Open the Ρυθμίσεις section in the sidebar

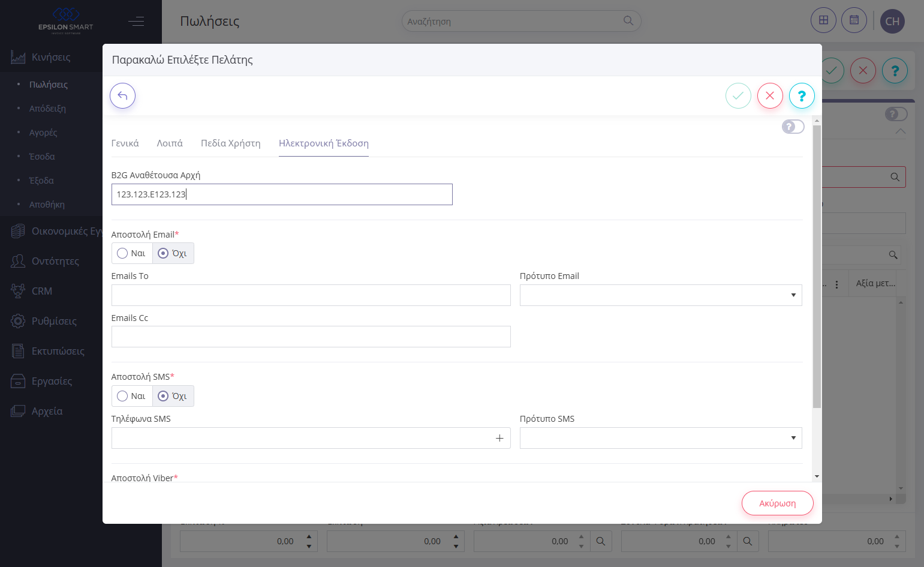coord(54,321)
